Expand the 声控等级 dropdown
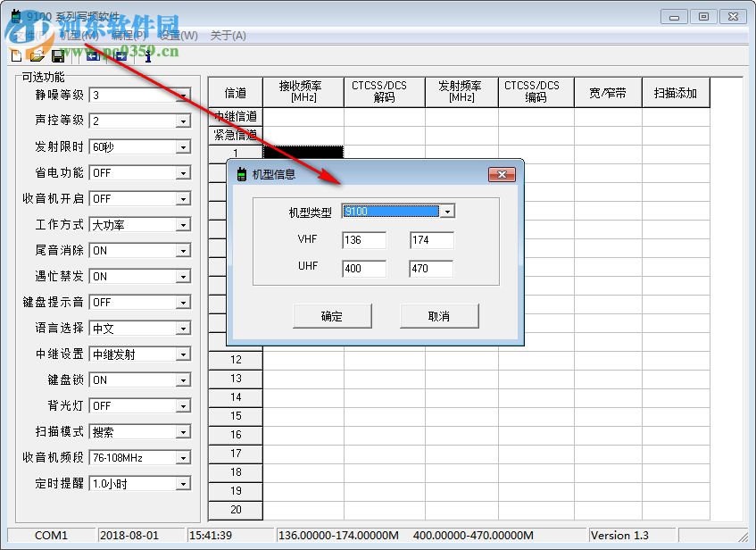This screenshot has height=550, width=756. [x=183, y=121]
